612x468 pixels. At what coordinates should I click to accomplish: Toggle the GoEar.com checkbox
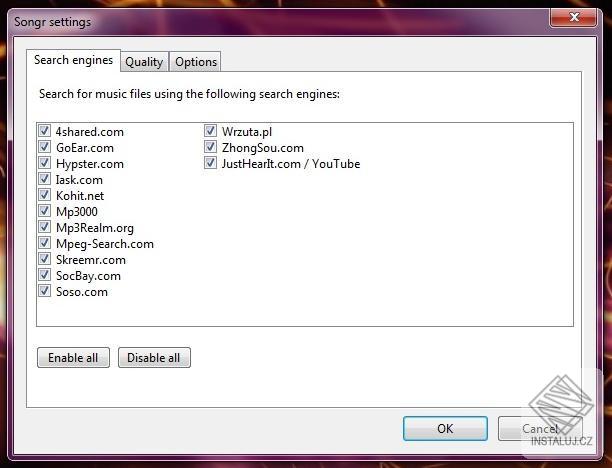[44, 147]
